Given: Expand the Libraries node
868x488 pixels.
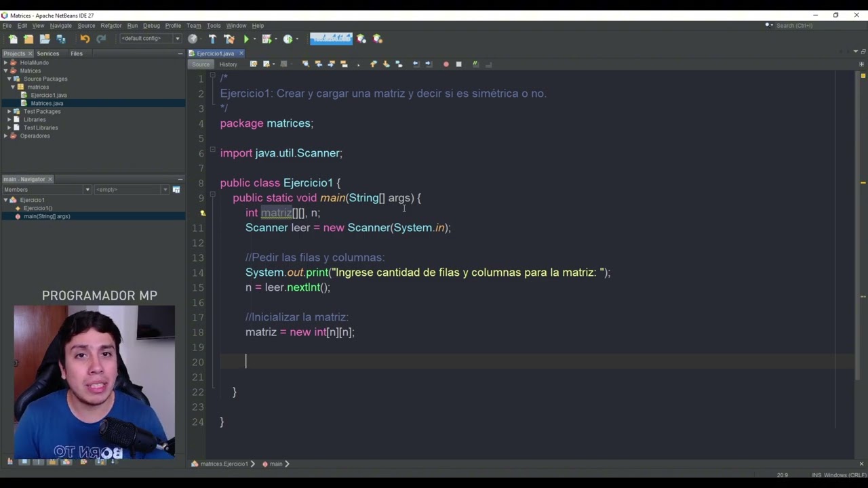Looking at the screenshot, I should coord(9,119).
